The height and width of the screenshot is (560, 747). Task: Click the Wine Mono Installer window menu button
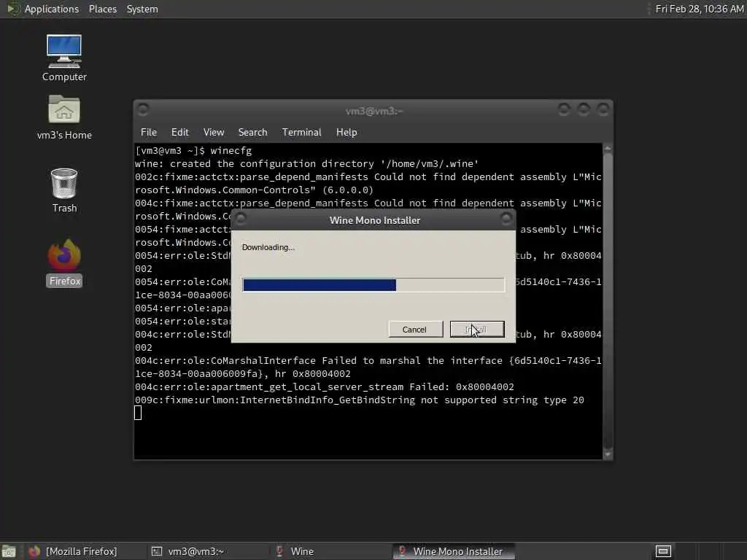tap(241, 219)
